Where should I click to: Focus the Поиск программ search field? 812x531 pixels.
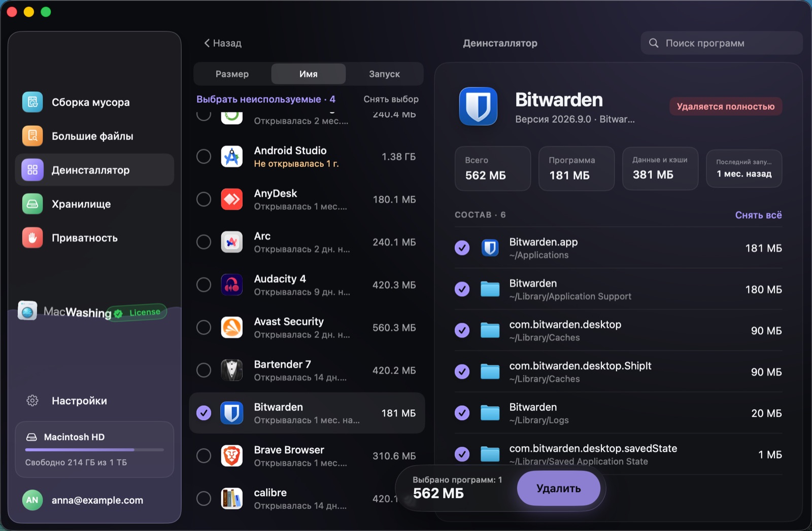[722, 43]
